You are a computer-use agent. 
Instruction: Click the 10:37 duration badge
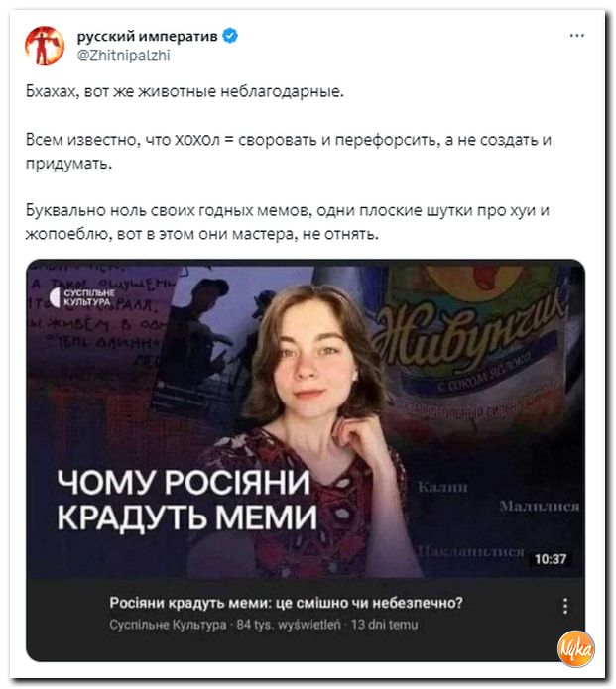[551, 559]
